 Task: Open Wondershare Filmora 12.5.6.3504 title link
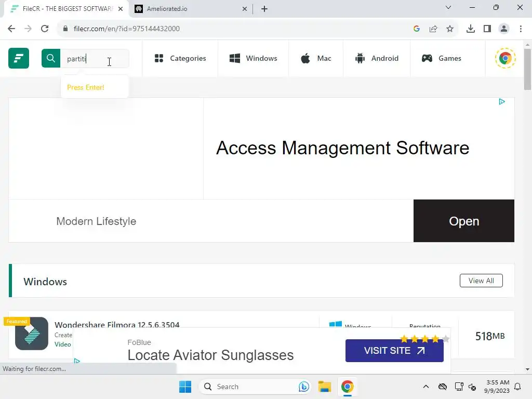tap(117, 324)
